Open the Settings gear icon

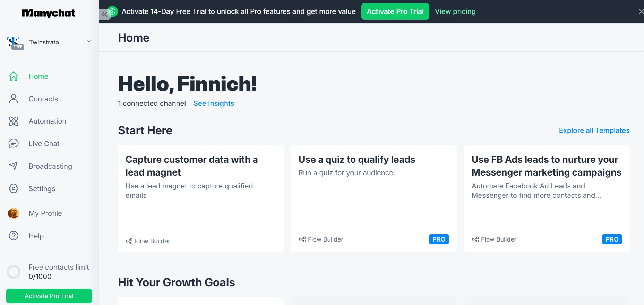14,189
